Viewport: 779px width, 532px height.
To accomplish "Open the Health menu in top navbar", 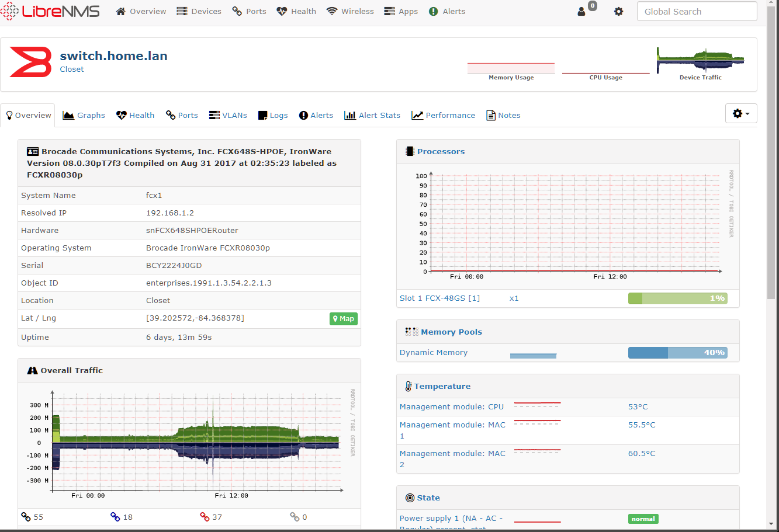I will tap(296, 11).
